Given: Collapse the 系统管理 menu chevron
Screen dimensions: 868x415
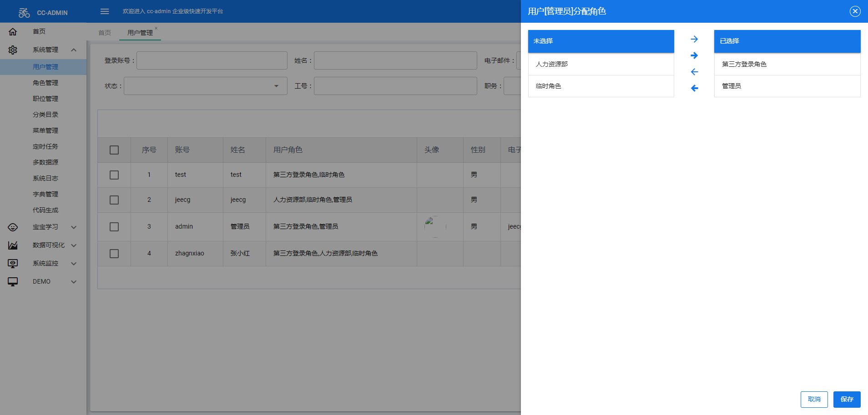Looking at the screenshot, I should click(x=74, y=50).
